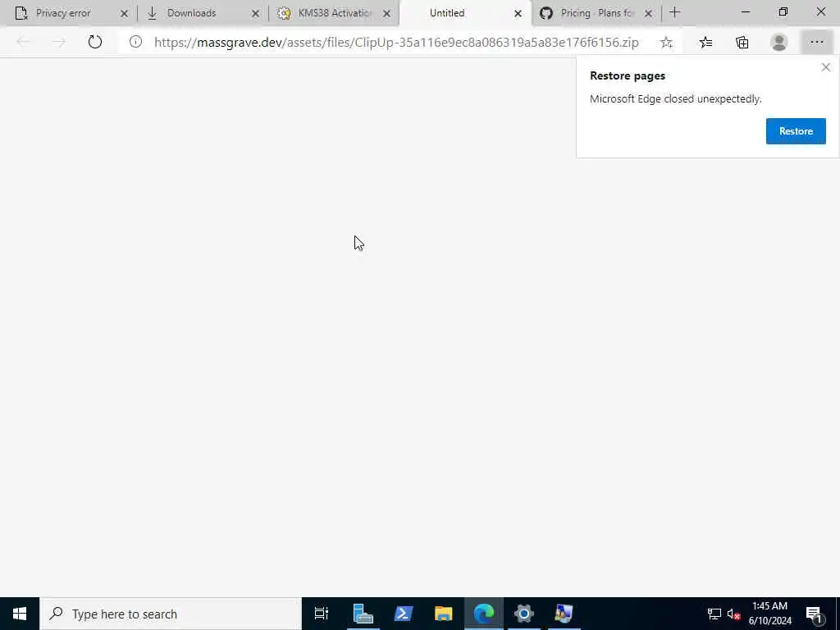
Task: Minimize the Edge window
Action: pyautogui.click(x=745, y=12)
